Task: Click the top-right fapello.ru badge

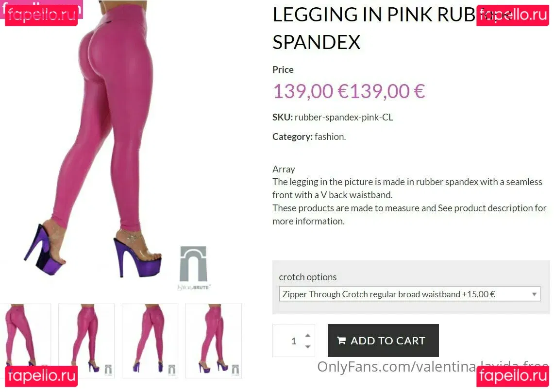Action: [513, 16]
